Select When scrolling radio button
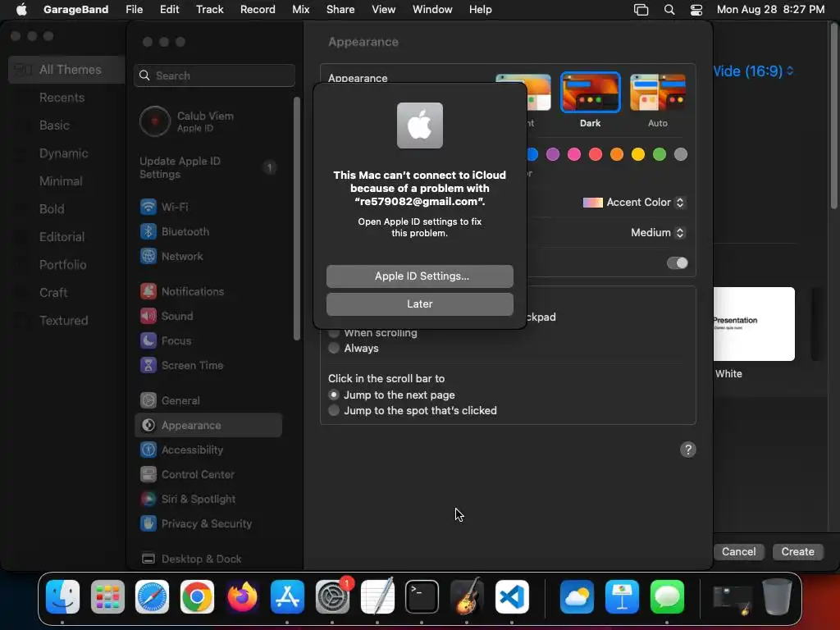 tap(334, 333)
